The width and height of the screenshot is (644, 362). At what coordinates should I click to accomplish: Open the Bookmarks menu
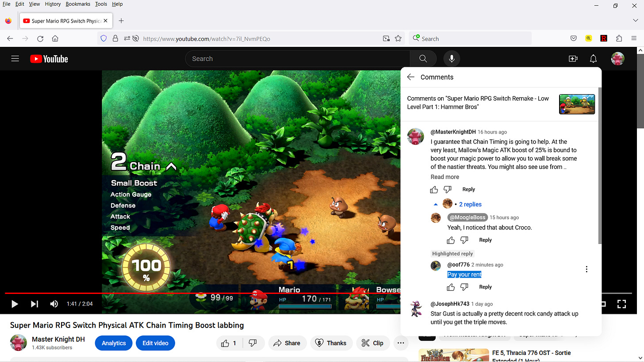click(78, 4)
